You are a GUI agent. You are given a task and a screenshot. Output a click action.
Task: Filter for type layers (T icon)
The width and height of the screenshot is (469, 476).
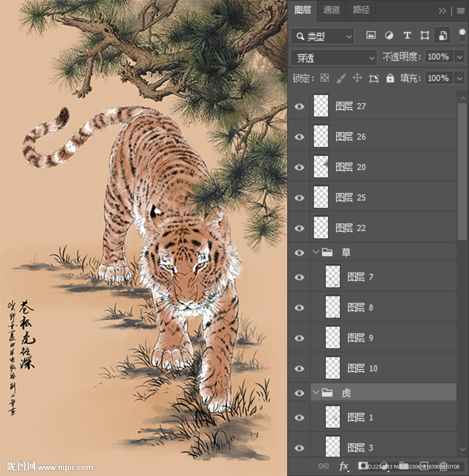[x=407, y=35]
